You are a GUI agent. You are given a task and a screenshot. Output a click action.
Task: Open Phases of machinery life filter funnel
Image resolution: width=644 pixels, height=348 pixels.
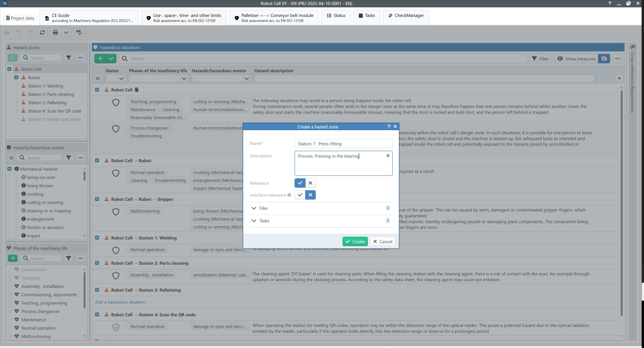(68, 258)
